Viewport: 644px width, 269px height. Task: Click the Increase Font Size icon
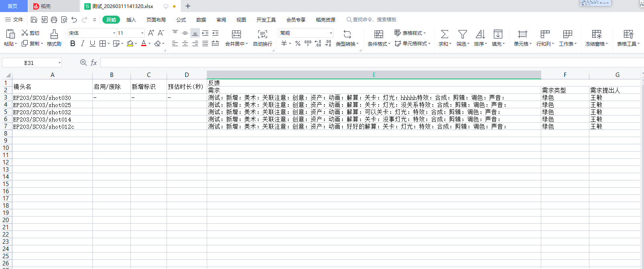tap(151, 33)
